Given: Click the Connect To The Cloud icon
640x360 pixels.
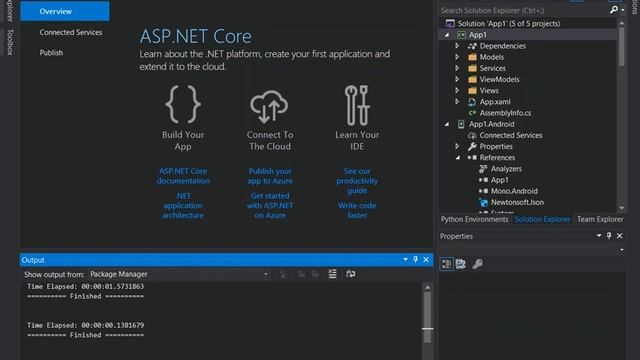Looking at the screenshot, I should coord(269,107).
